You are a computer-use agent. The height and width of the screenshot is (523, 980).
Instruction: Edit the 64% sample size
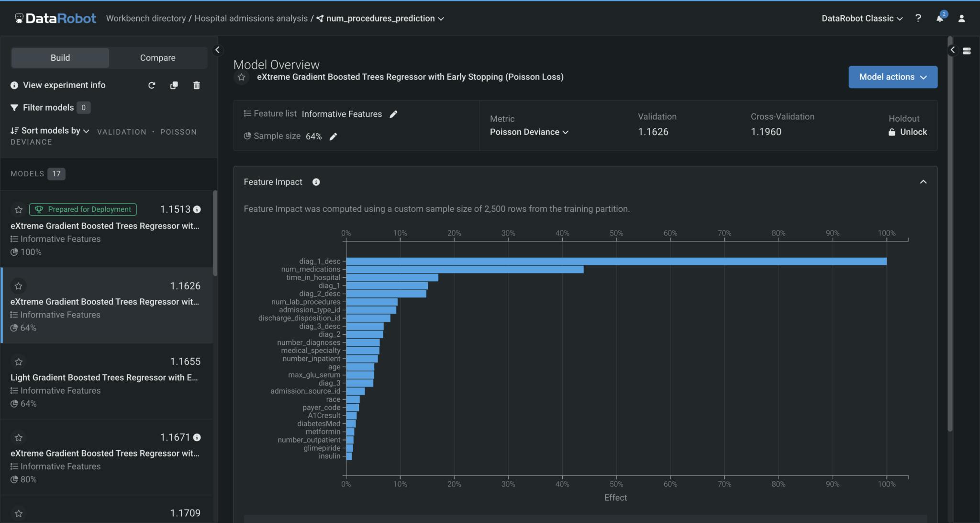pyautogui.click(x=333, y=136)
